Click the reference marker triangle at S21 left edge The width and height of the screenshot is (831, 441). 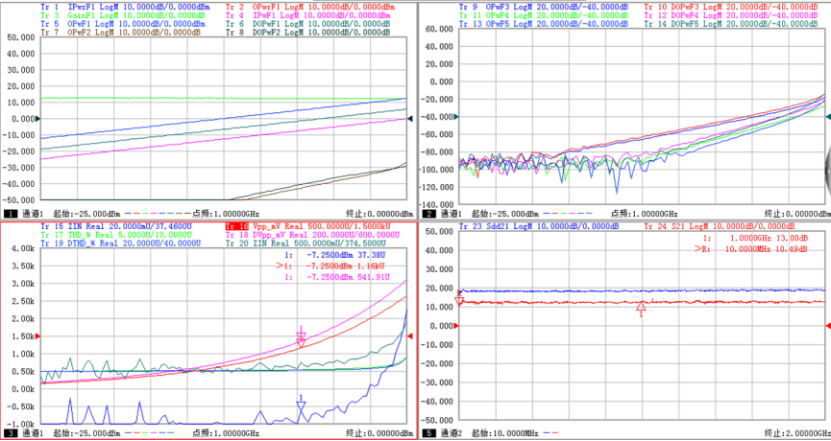tap(459, 300)
